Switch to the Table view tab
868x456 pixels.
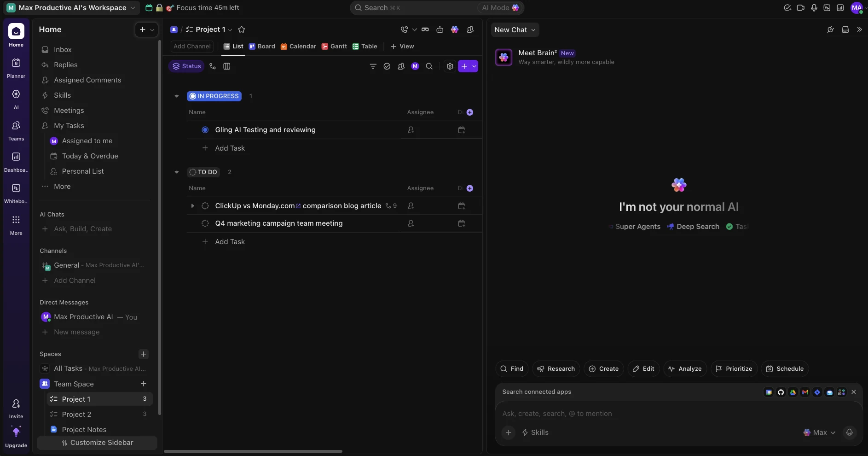(365, 47)
